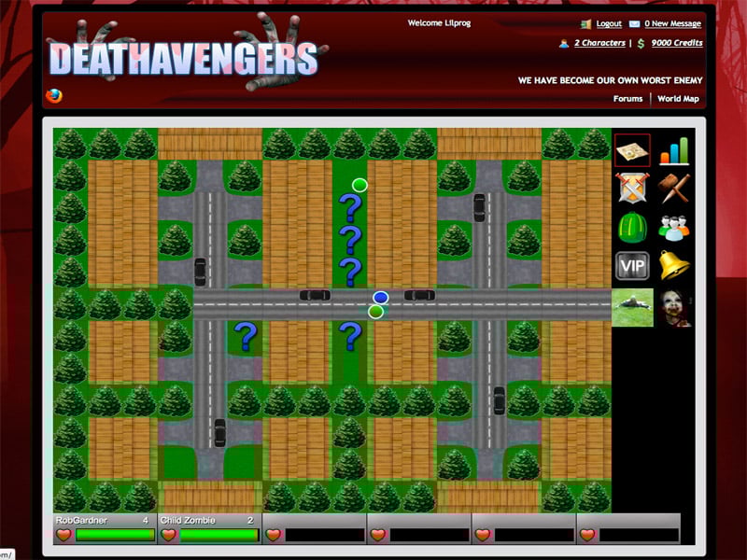747x560 pixels.
Task: Open the map icon in the sidebar
Action: 632,149
